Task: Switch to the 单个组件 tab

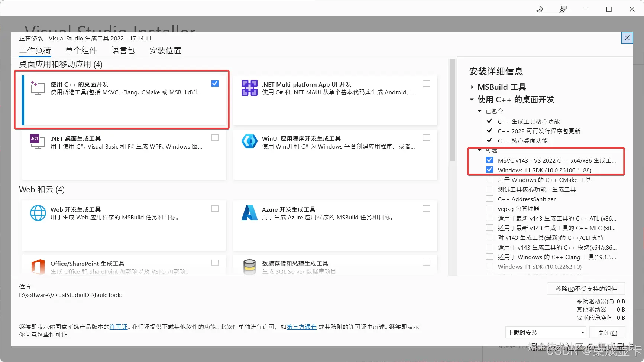Action: 81,50
